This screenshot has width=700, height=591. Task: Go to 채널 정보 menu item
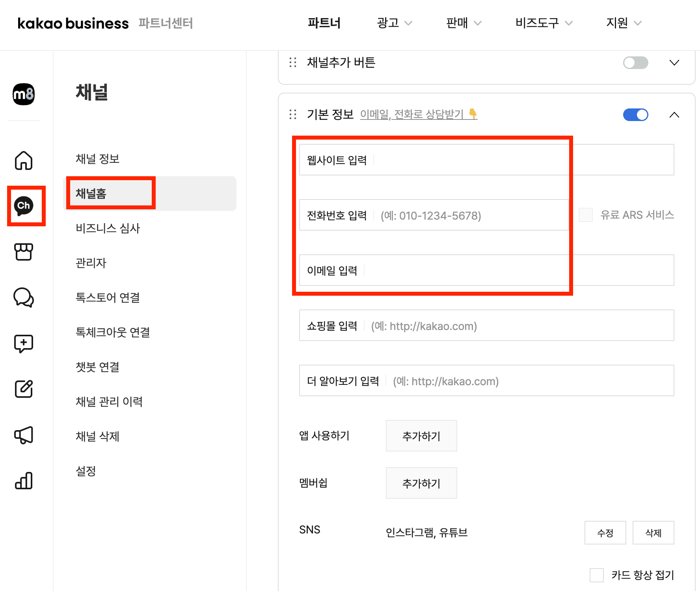pos(97,159)
